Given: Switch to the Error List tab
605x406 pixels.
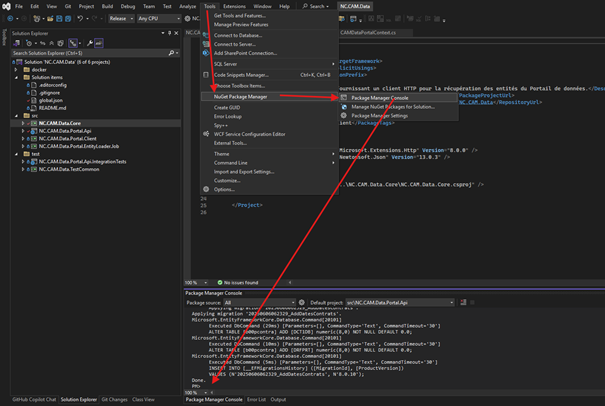Looking at the screenshot, I should coord(257,399).
